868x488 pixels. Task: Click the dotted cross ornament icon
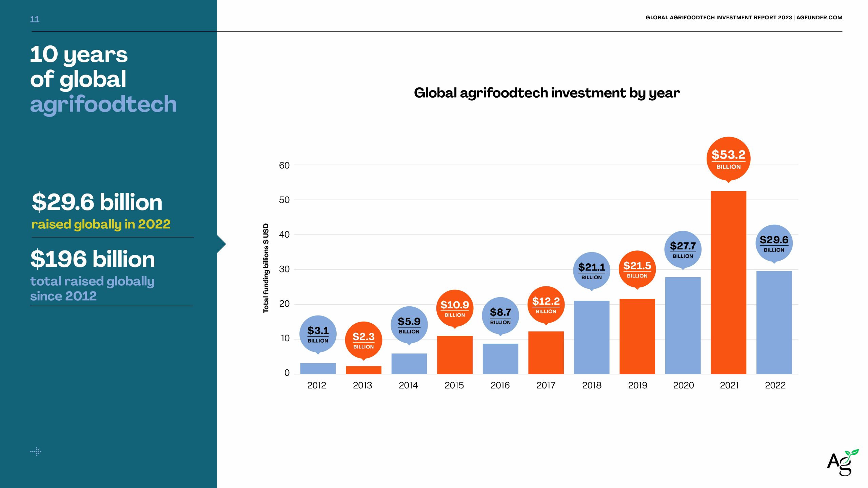pyautogui.click(x=36, y=451)
